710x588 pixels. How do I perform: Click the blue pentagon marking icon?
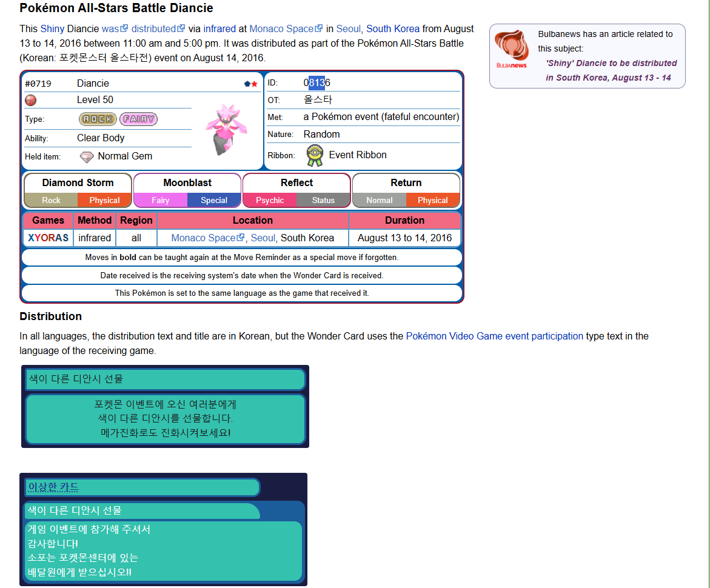pos(247,84)
